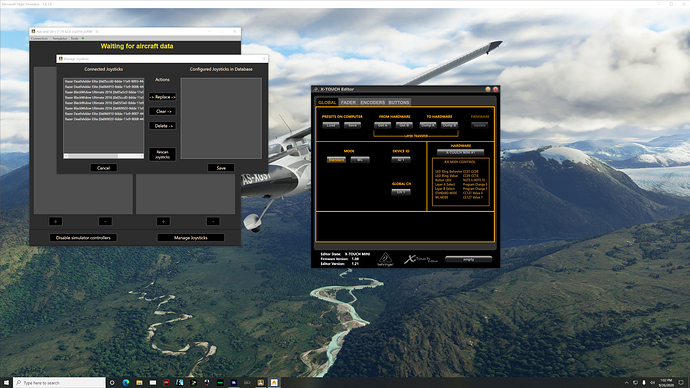690x388 pixels.
Task: Cancel the Manage Joysticks dialog
Action: 103,168
